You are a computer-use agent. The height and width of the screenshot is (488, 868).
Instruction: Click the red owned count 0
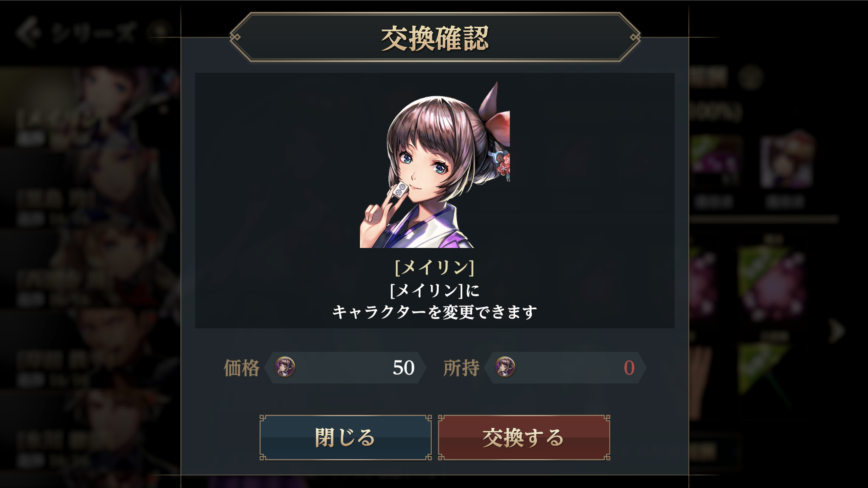point(629,368)
